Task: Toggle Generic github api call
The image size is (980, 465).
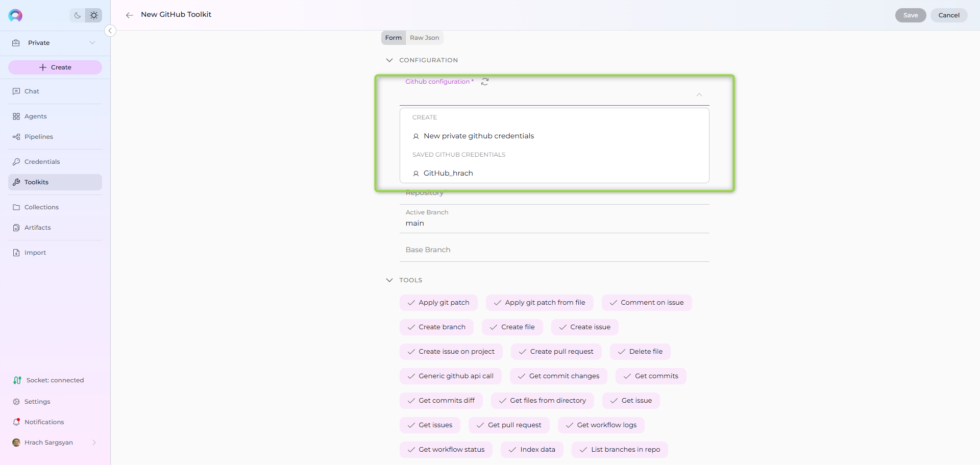Action: pyautogui.click(x=451, y=376)
